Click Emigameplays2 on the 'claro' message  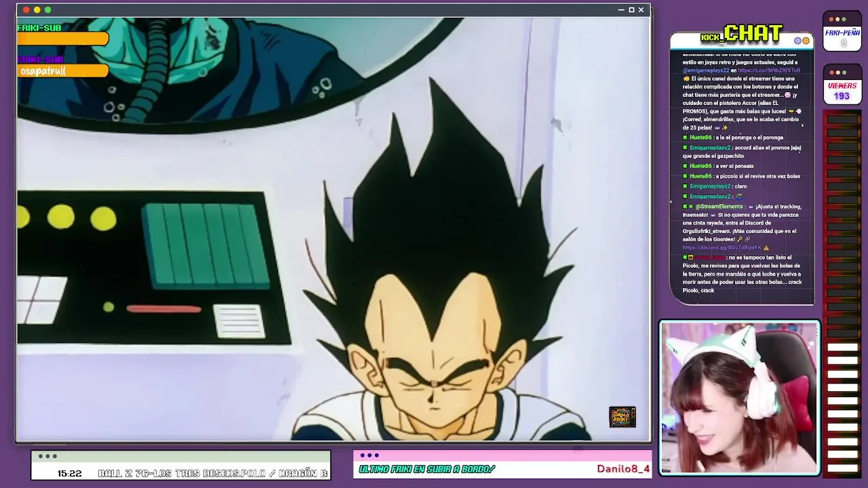(x=710, y=186)
